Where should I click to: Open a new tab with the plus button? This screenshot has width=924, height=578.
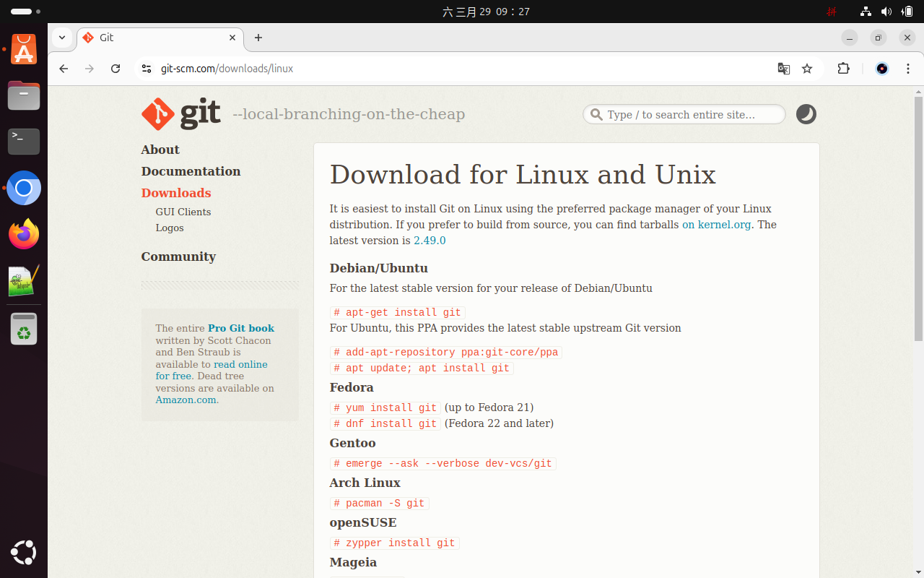pos(258,38)
